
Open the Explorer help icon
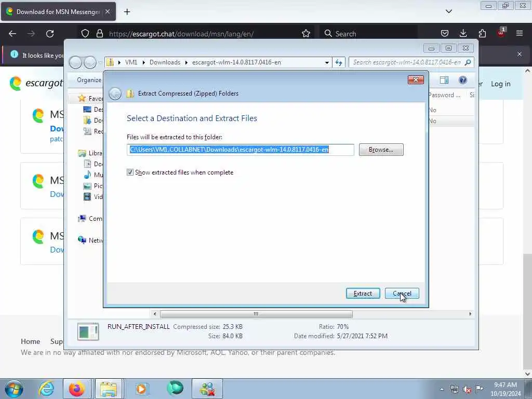click(462, 80)
